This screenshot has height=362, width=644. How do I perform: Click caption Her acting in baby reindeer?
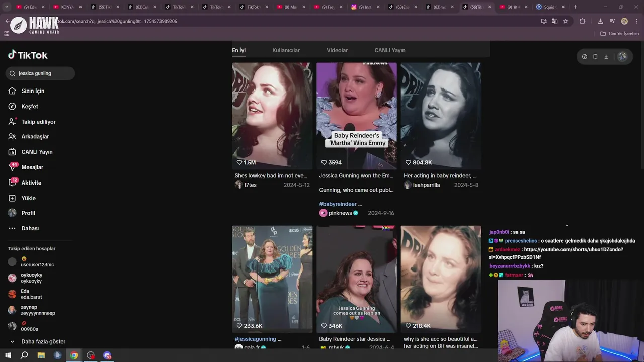pyautogui.click(x=440, y=176)
